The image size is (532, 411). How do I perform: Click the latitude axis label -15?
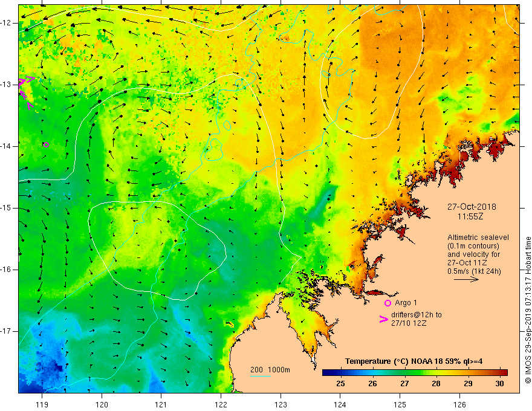point(6,208)
